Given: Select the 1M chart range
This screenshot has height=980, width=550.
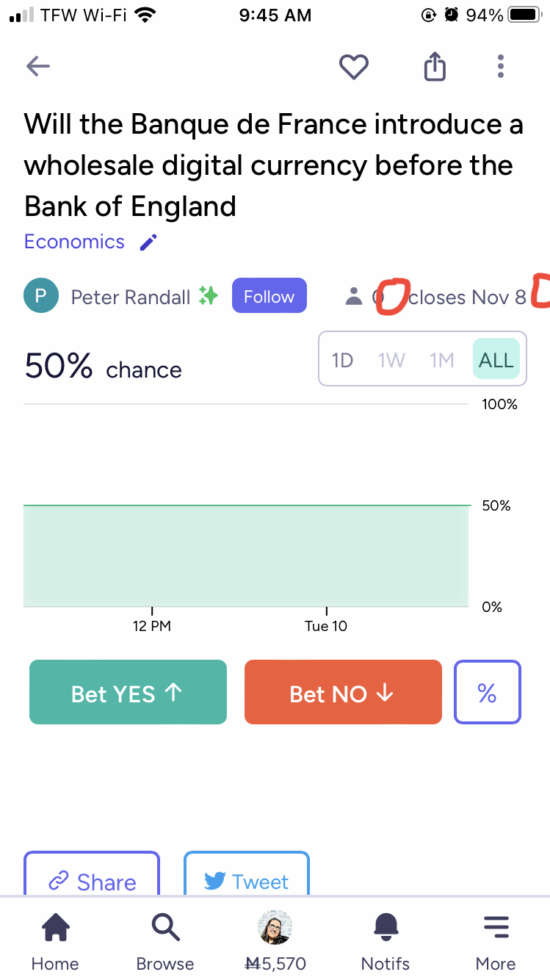Looking at the screenshot, I should [441, 360].
